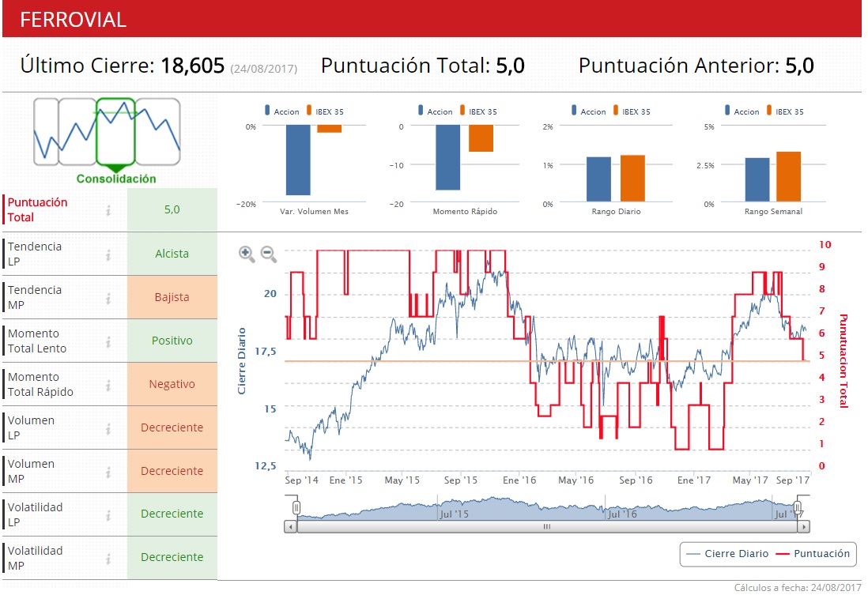868x595 pixels.
Task: Click the May '17 x-axis label
Action: click(x=750, y=480)
